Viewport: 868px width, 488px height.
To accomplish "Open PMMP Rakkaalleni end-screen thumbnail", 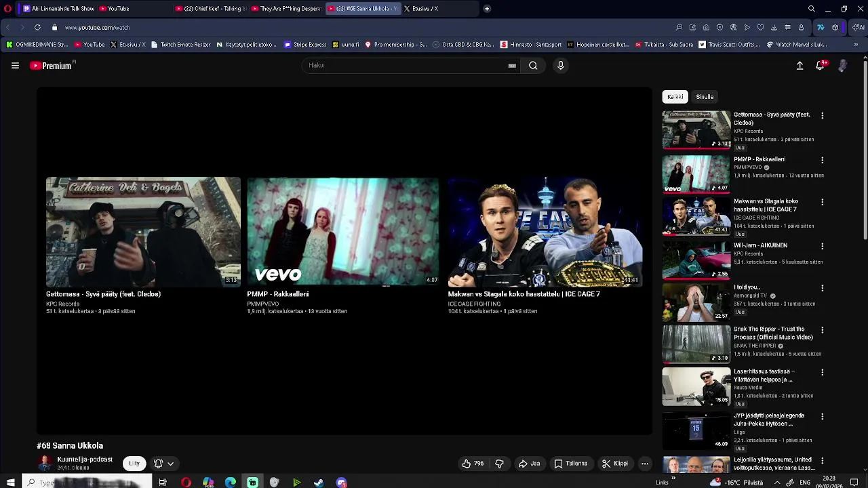I will [x=343, y=232].
